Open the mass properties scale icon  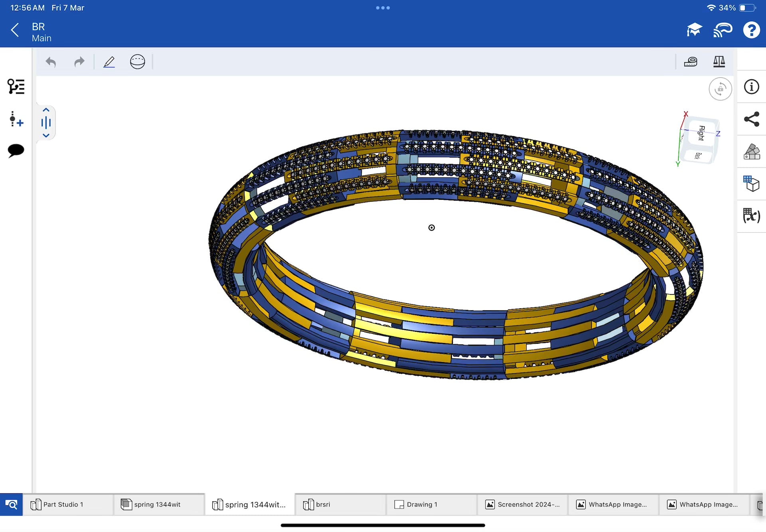(x=719, y=62)
